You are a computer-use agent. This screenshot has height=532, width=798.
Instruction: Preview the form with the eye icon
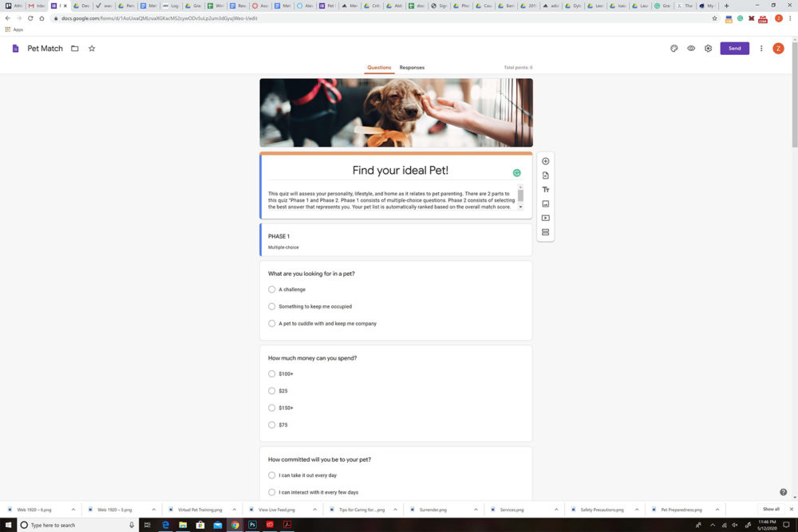coord(691,49)
